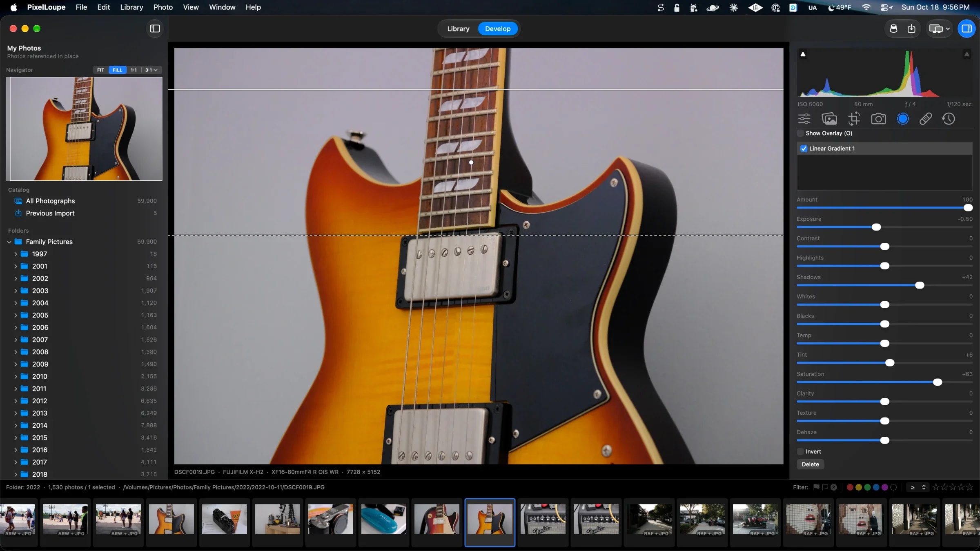The height and width of the screenshot is (551, 980).
Task: Open the 3:1 zoom ratio dropdown
Action: (151, 70)
